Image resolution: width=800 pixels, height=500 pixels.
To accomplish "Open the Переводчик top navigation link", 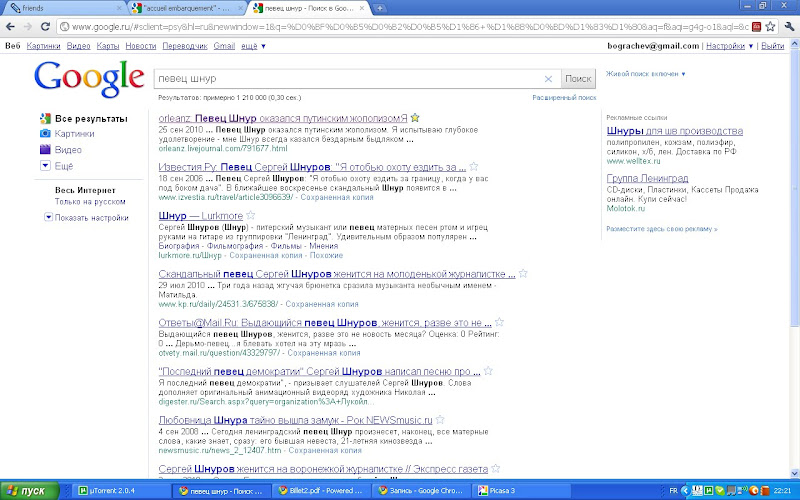I will click(185, 46).
